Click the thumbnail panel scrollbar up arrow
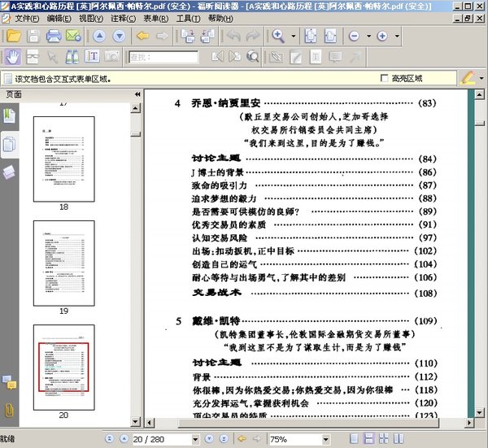488x448 pixels. (x=135, y=108)
